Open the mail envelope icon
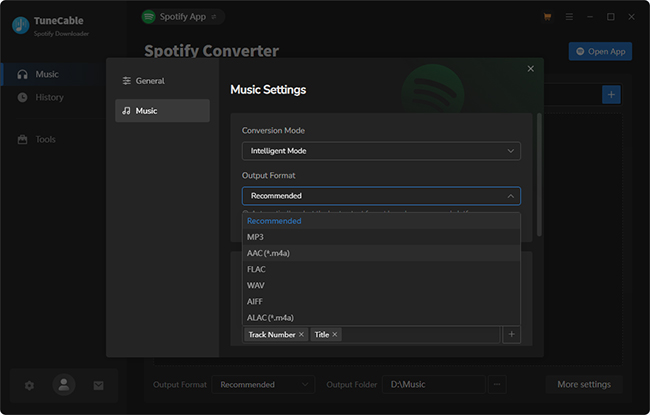Image resolution: width=650 pixels, height=415 pixels. (98, 386)
